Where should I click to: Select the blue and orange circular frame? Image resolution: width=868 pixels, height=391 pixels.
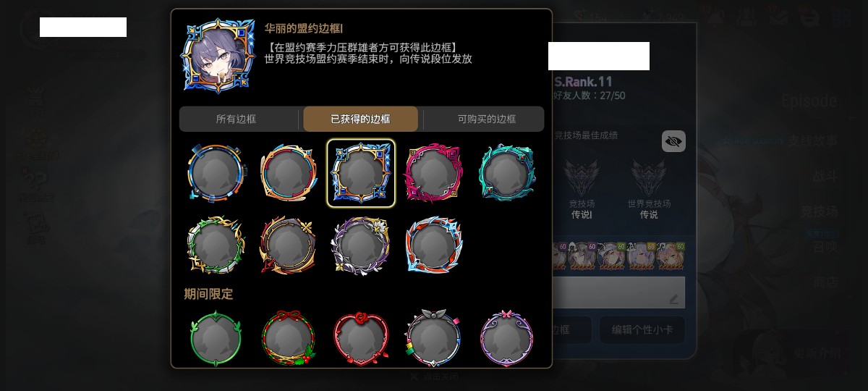pos(215,172)
